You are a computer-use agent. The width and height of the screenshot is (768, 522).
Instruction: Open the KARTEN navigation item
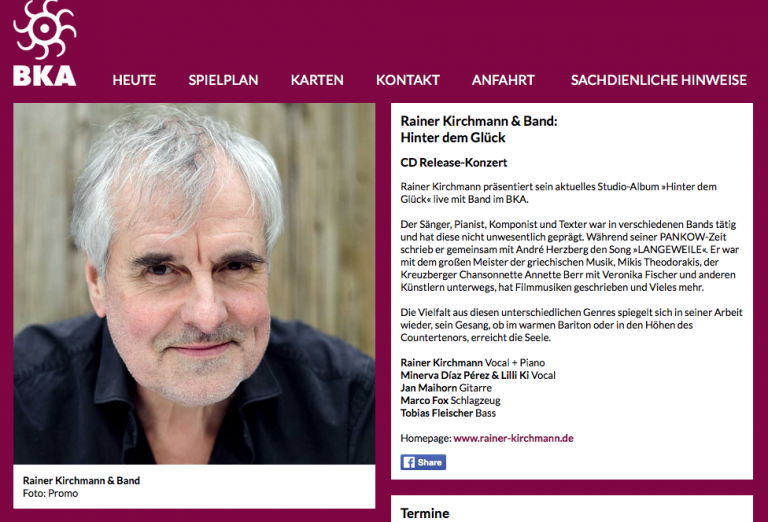pos(317,80)
